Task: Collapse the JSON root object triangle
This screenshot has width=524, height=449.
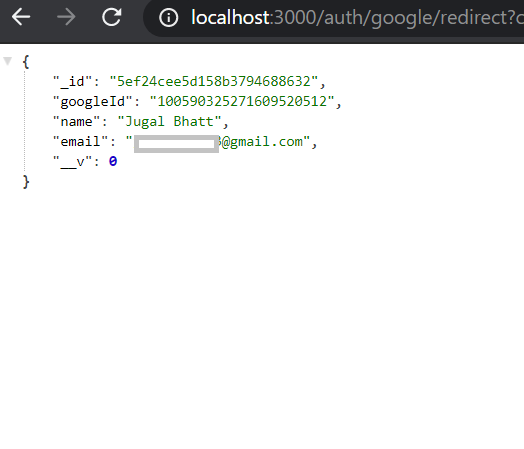Action: [x=8, y=61]
